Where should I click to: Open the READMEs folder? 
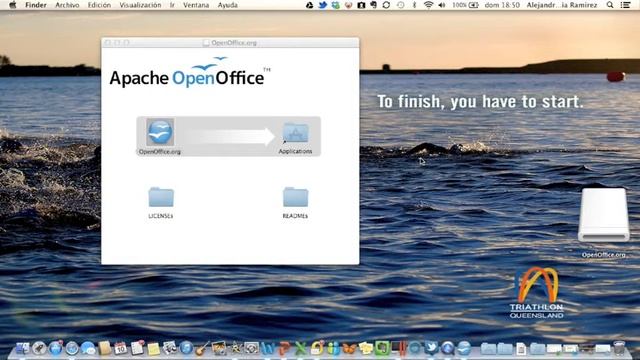[x=295, y=197]
